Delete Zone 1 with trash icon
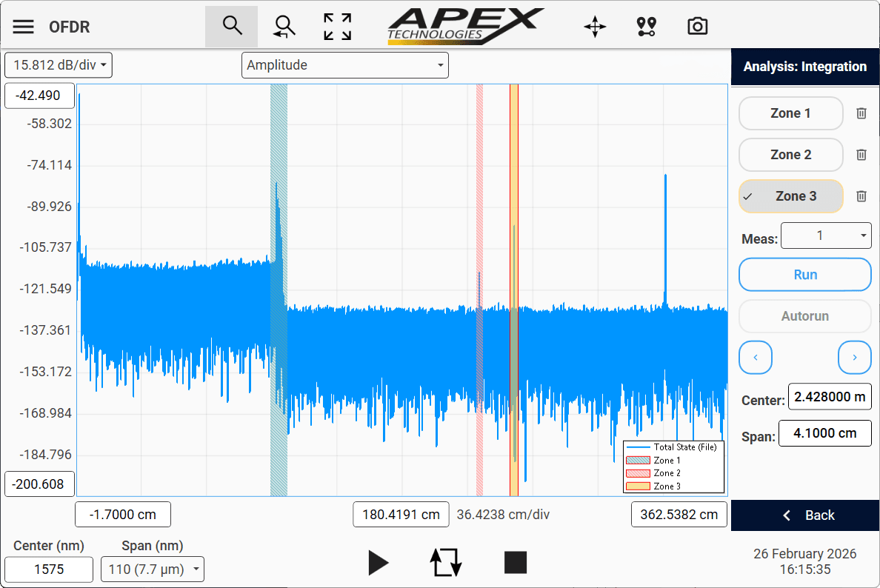The image size is (880, 588). tap(861, 113)
